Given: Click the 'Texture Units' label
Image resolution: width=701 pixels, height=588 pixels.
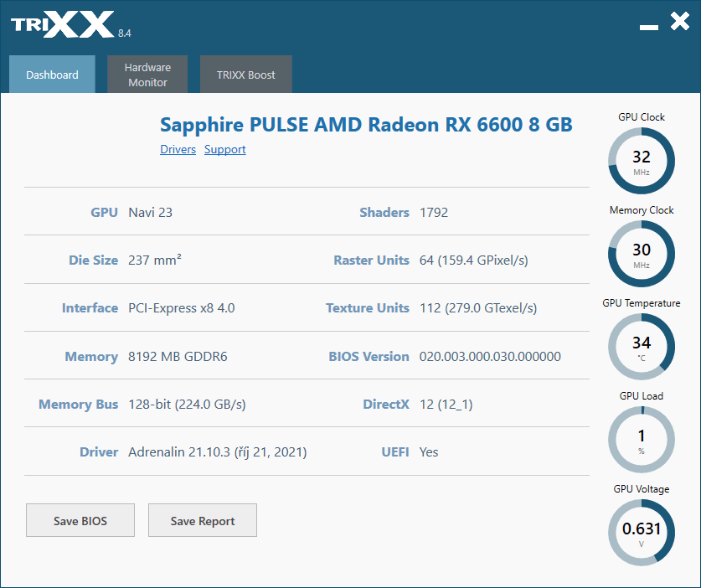Looking at the screenshot, I should point(368,308).
